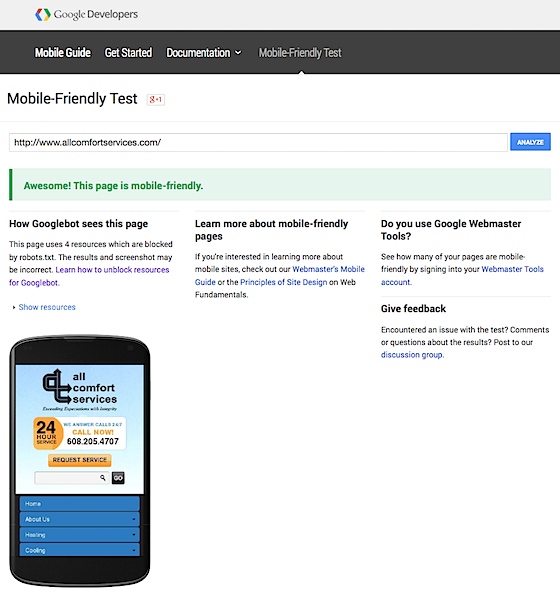Screen dimensions: 560x599
Task: Click the 24 Hour Service badge
Action: 48,433
